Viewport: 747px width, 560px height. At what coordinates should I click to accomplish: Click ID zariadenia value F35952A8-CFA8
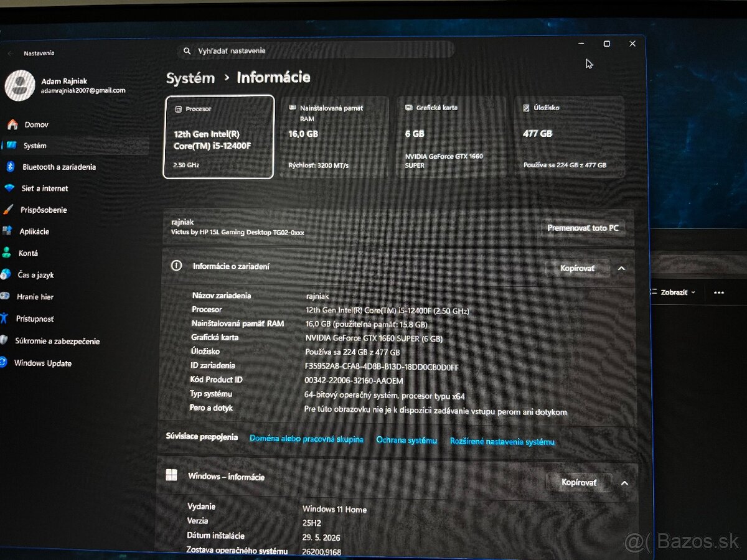coord(382,367)
